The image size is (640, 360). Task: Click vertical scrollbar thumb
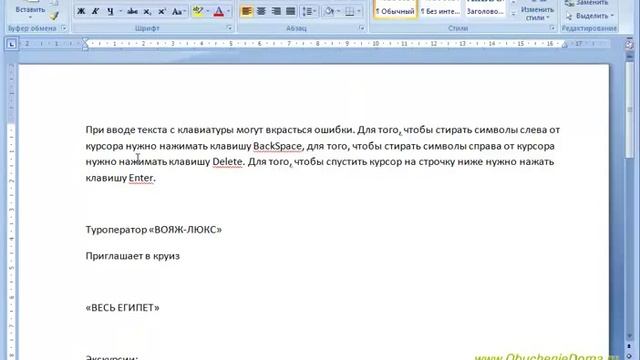pos(629,110)
